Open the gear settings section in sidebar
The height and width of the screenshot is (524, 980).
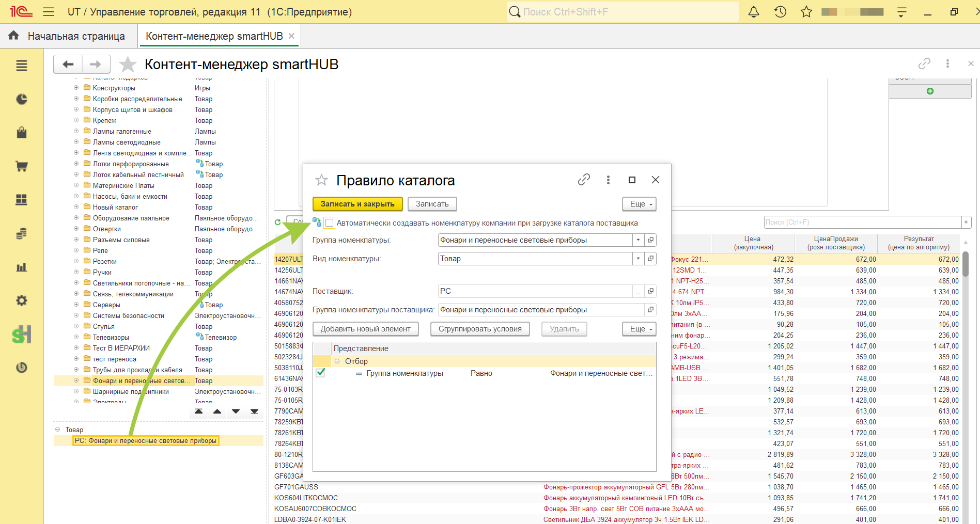click(22, 300)
